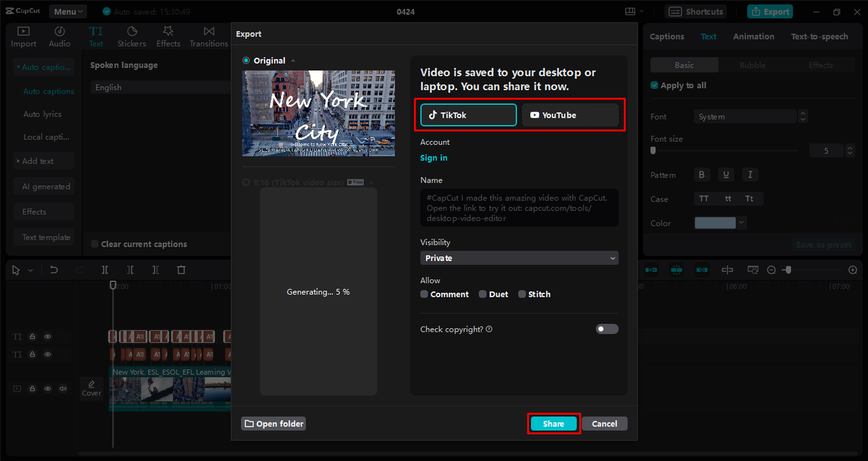
Task: Click the Split clip icon
Action: coord(105,270)
